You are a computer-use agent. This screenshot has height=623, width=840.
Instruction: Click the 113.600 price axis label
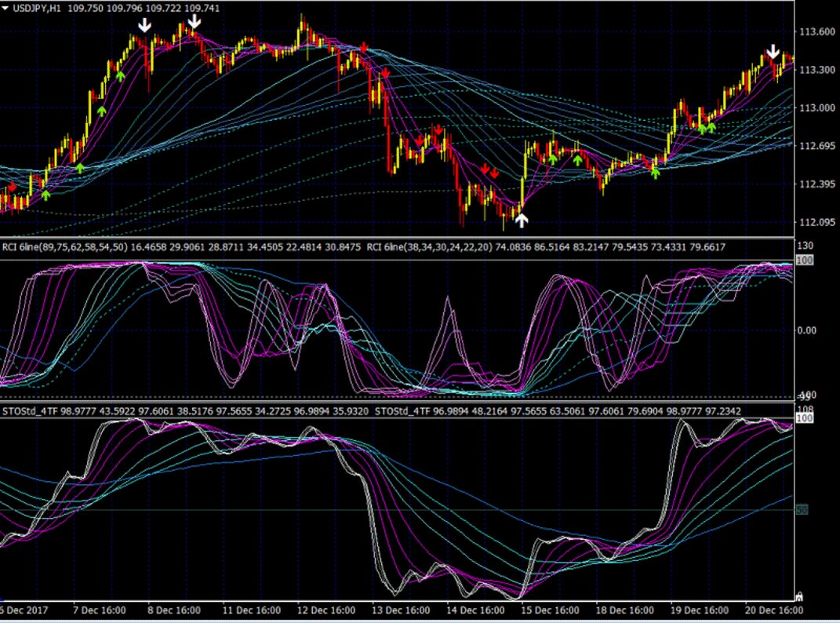pos(815,32)
